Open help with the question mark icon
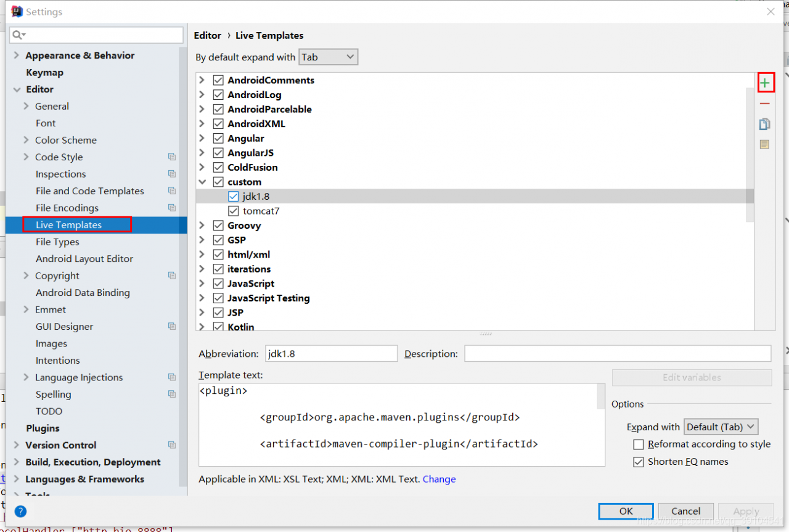The width and height of the screenshot is (789, 532). 20,511
